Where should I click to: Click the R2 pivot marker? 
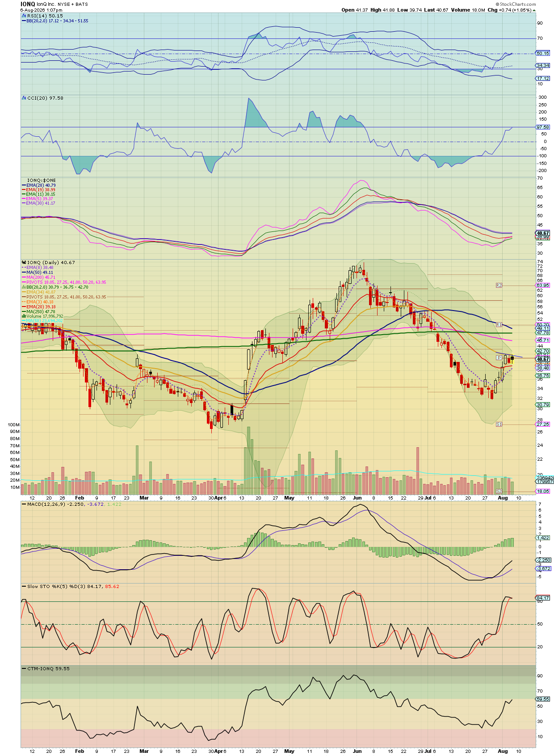pos(499,285)
